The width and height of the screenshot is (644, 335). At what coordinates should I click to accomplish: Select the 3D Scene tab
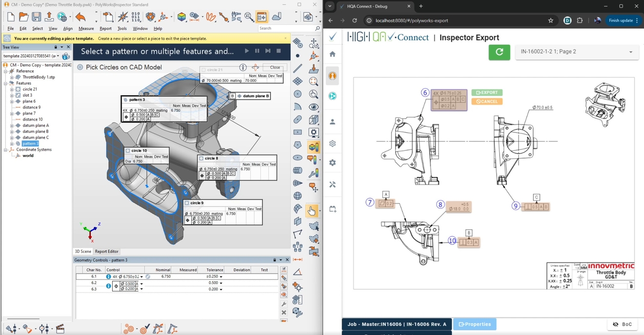(x=83, y=251)
